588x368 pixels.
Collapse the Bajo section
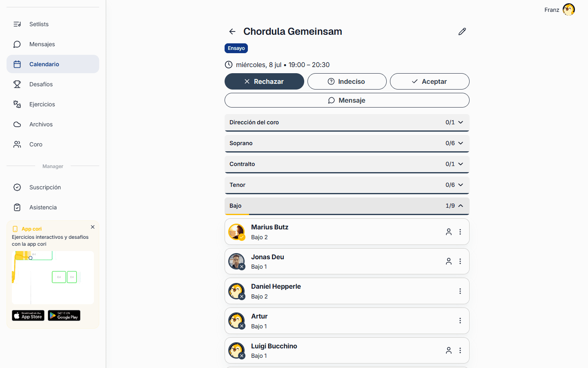click(347, 206)
